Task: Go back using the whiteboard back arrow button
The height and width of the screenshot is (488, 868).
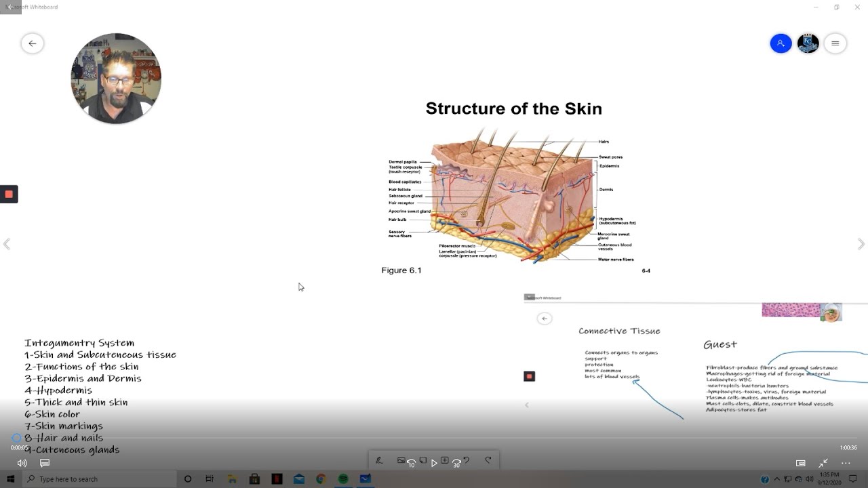Action: pos(32,43)
